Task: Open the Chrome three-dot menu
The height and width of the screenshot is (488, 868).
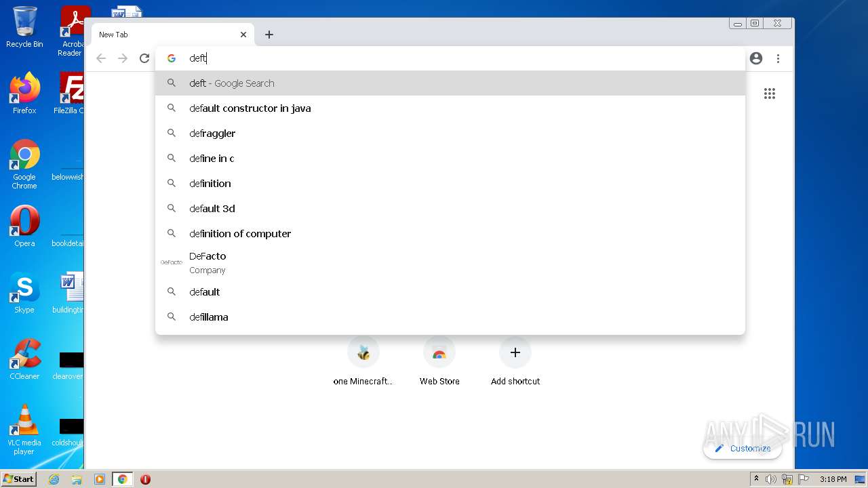Action: coord(778,58)
